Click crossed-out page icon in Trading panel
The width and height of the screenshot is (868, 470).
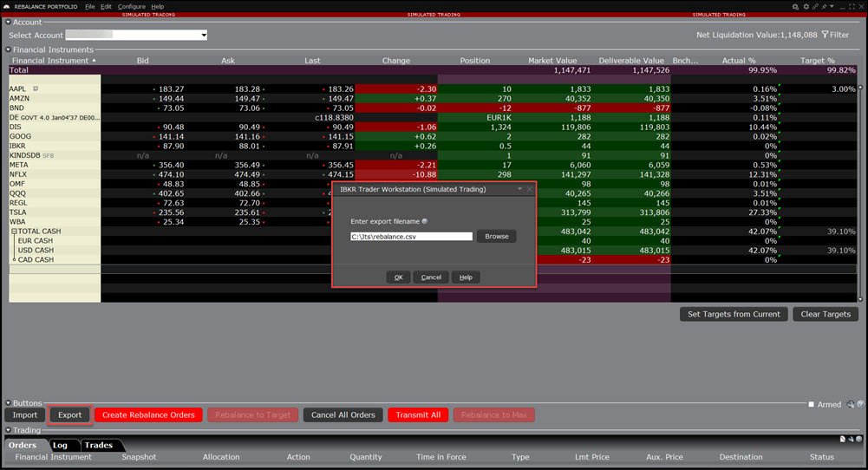pyautogui.click(x=843, y=439)
